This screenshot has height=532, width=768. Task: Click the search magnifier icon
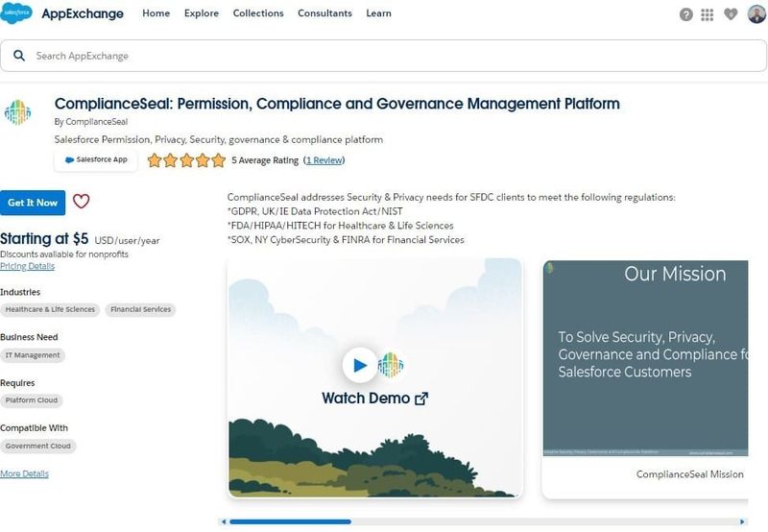tap(19, 56)
